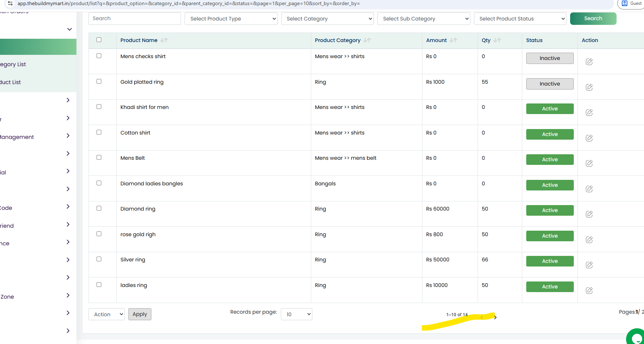Toggle Active status for Diamond ring
The width and height of the screenshot is (644, 344).
pos(550,211)
